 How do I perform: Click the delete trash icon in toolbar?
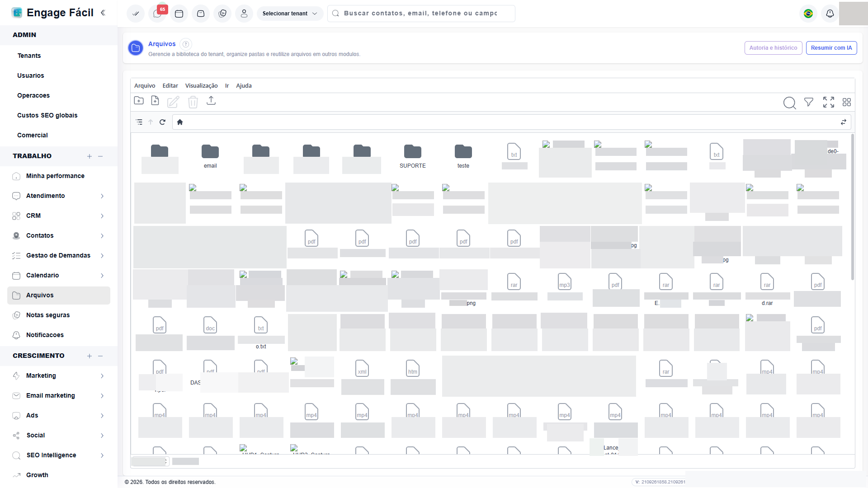(x=193, y=102)
